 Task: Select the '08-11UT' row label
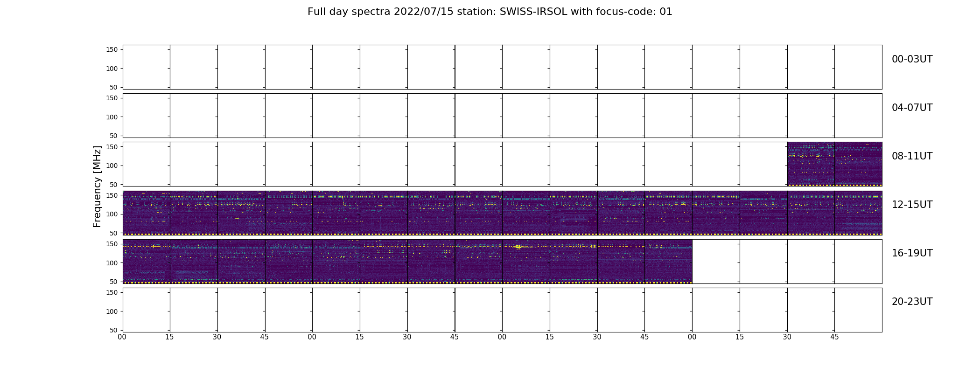point(912,156)
